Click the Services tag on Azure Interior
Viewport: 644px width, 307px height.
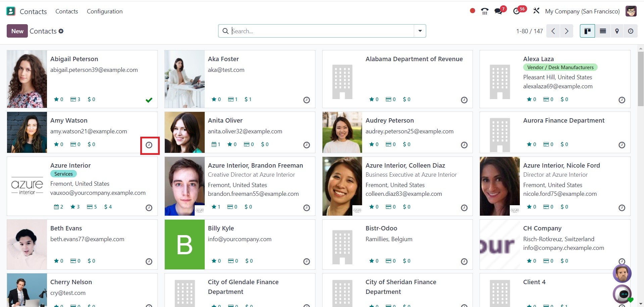pyautogui.click(x=63, y=174)
